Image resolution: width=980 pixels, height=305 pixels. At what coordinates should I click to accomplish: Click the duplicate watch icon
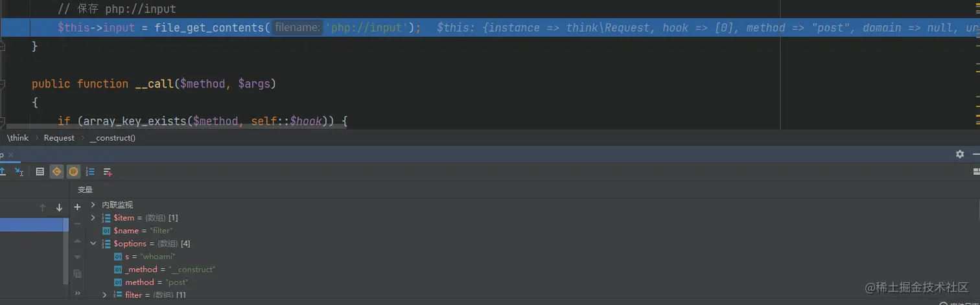point(77,275)
